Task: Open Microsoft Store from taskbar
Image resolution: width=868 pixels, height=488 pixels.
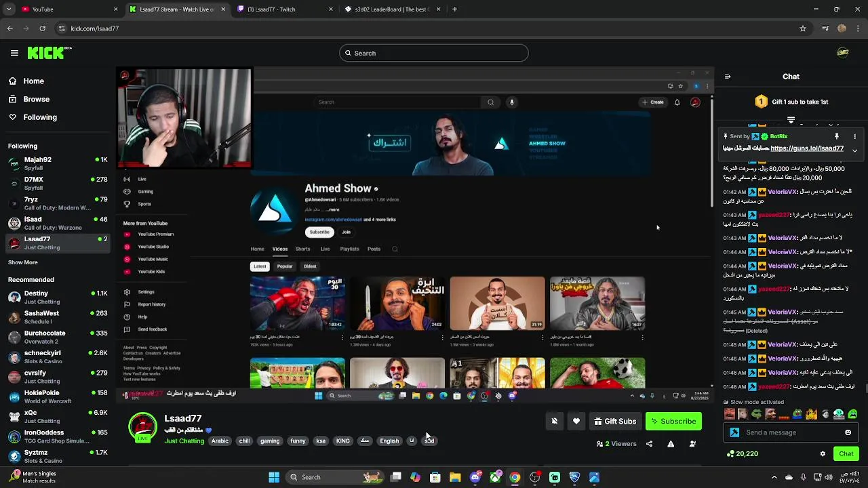Action: point(435,477)
